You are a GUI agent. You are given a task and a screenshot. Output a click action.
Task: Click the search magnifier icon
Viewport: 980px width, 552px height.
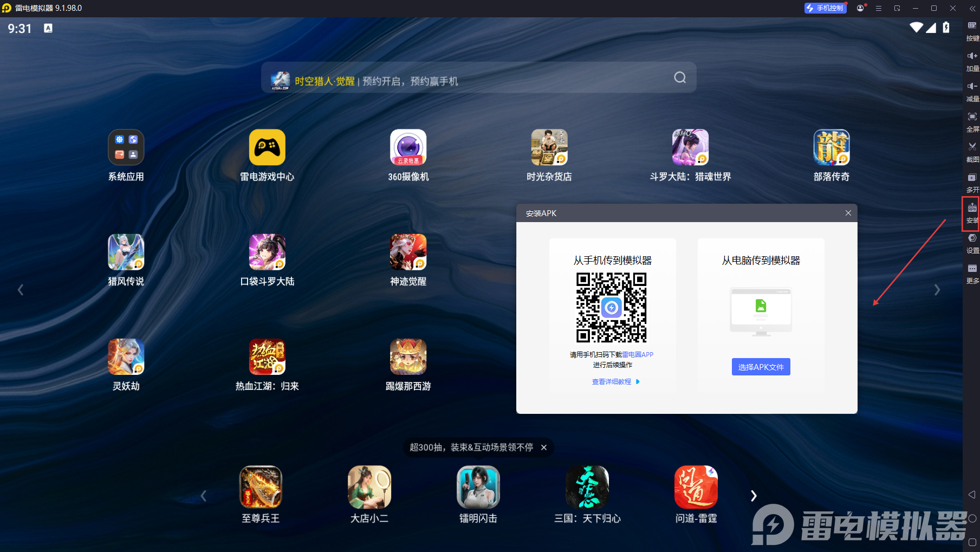pos(680,77)
